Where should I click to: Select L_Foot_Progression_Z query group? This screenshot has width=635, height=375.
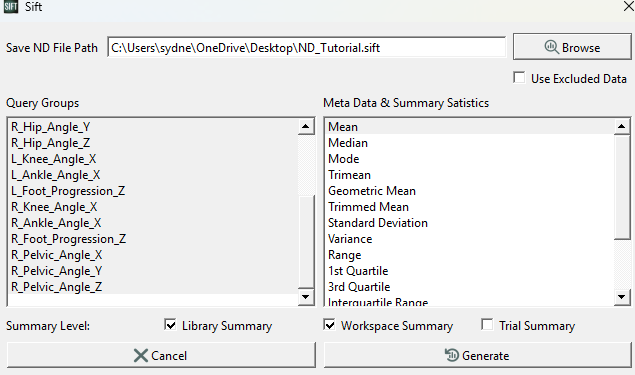click(153, 191)
